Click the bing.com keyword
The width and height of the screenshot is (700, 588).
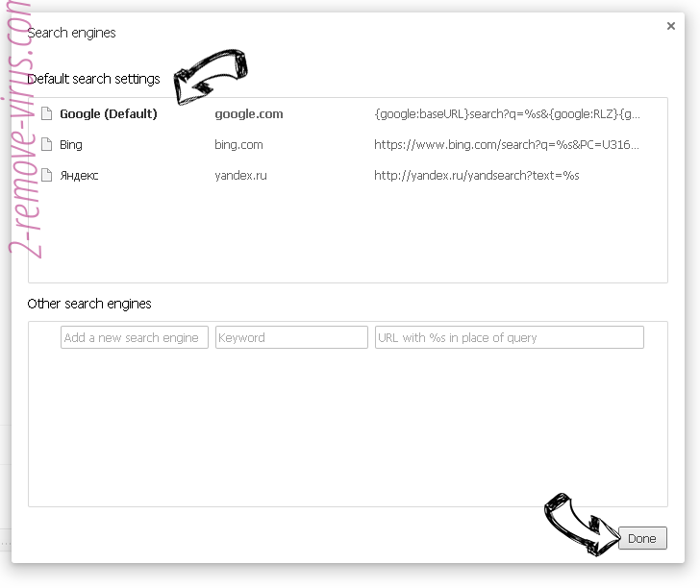coord(238,145)
